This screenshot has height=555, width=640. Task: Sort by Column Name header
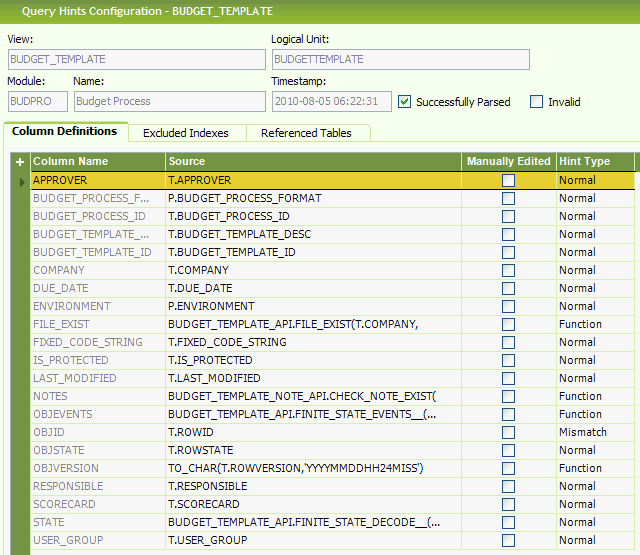pos(97,162)
